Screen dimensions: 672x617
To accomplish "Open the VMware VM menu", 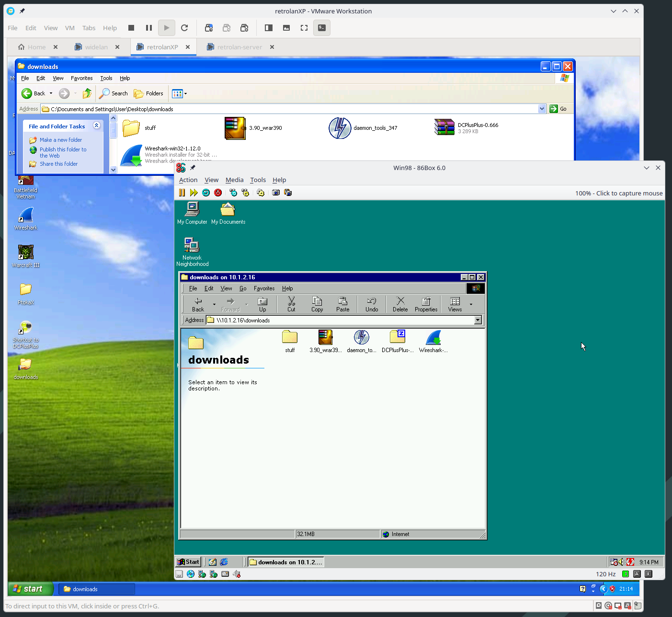I will click(x=70, y=28).
